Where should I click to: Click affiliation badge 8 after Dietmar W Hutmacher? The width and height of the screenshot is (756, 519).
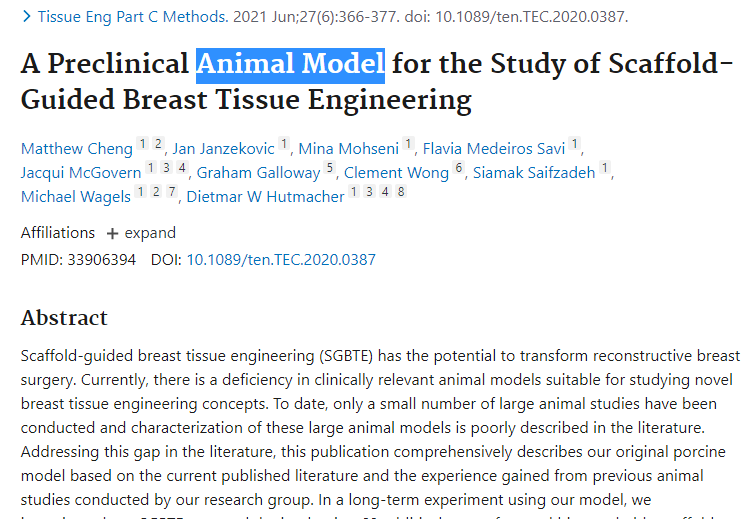[x=401, y=192]
